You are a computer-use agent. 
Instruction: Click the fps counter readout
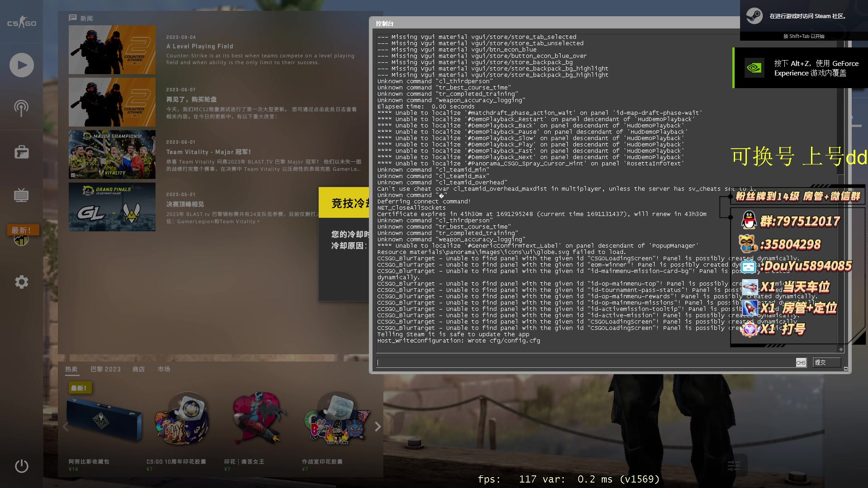pos(569,479)
